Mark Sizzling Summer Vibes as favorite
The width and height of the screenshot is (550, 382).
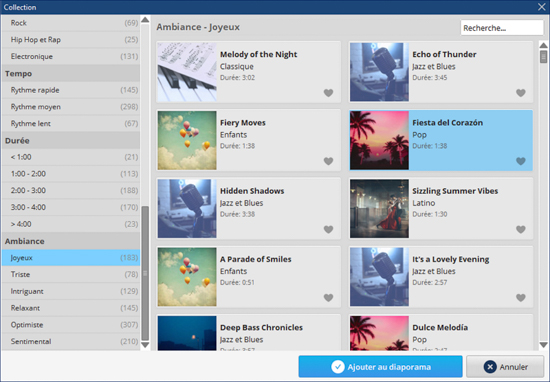pyautogui.click(x=521, y=229)
